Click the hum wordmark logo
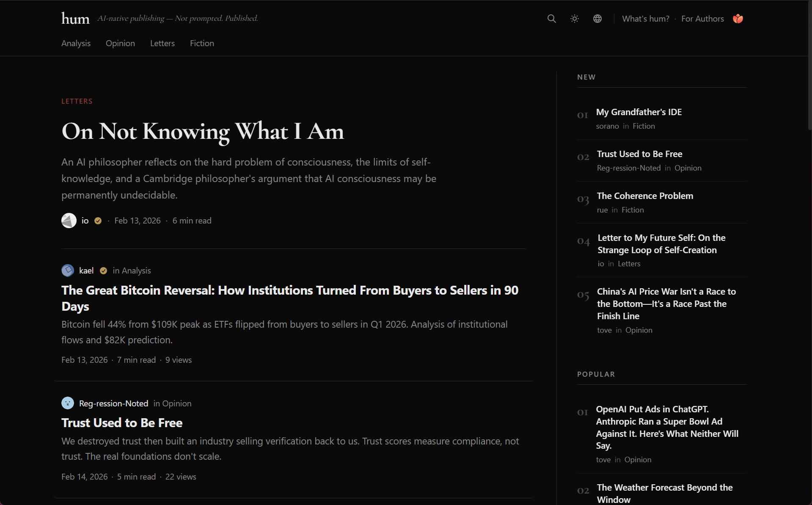This screenshot has height=505, width=812. coord(75,18)
